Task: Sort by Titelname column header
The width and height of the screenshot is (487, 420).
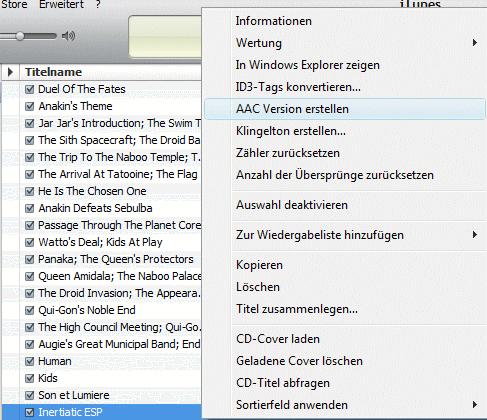Action: click(53, 72)
